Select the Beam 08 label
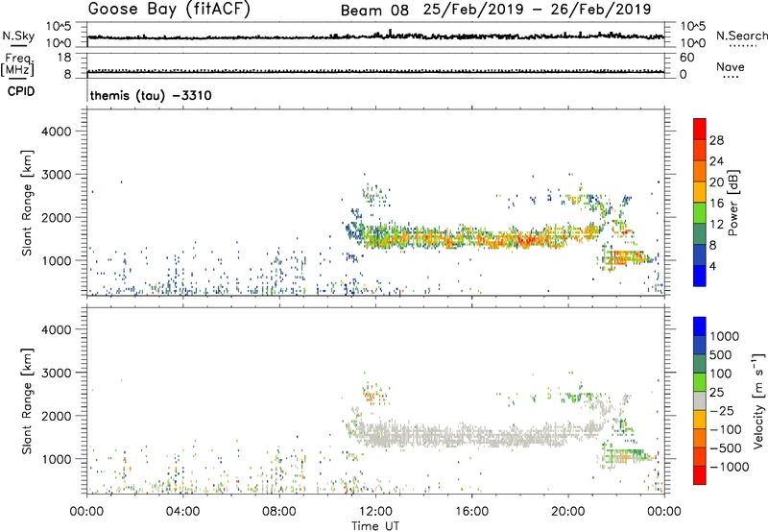The width and height of the screenshot is (768, 532). pyautogui.click(x=374, y=10)
